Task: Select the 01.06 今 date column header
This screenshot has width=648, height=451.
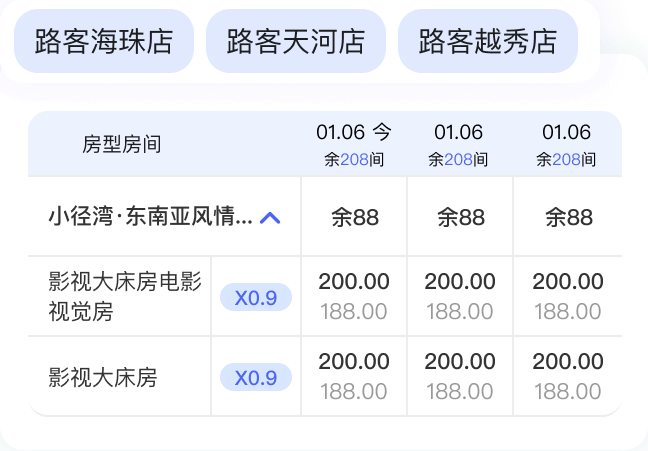Action: tap(354, 144)
